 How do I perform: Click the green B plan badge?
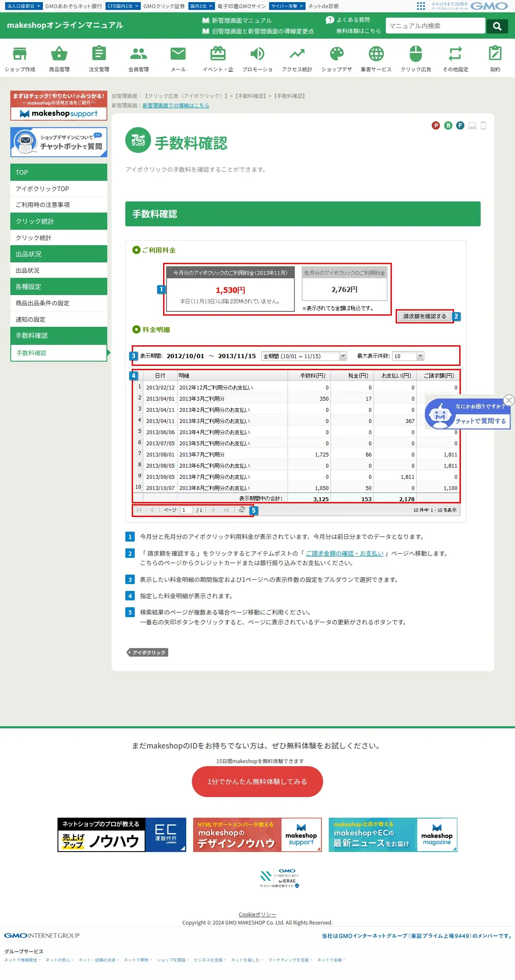click(448, 125)
